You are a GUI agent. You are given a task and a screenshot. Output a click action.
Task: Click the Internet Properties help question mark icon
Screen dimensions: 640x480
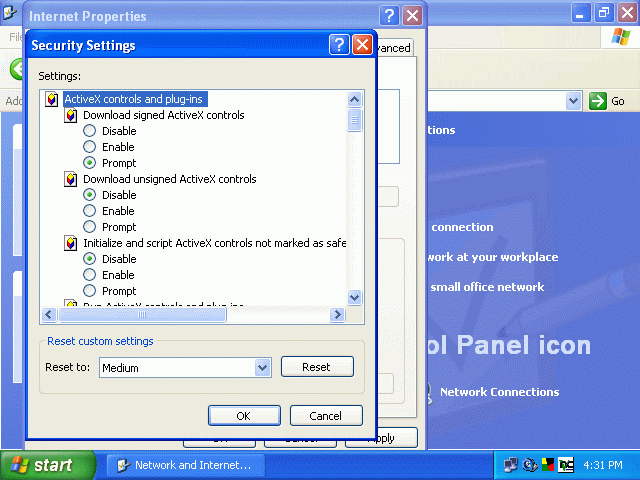click(x=389, y=16)
